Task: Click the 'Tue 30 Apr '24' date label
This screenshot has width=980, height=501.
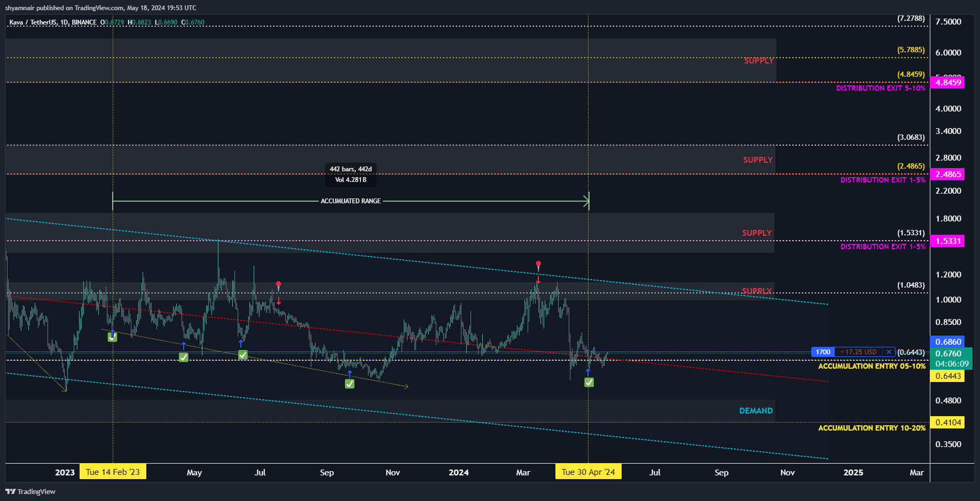Action: [588, 472]
